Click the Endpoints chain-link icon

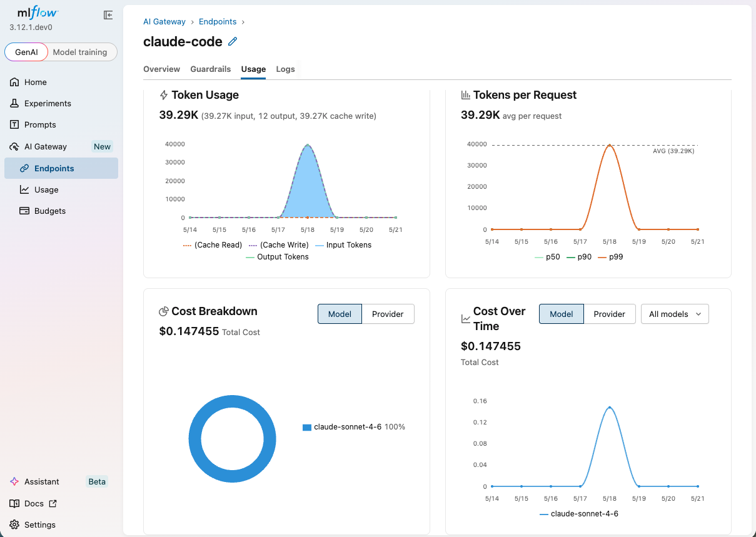(24, 168)
